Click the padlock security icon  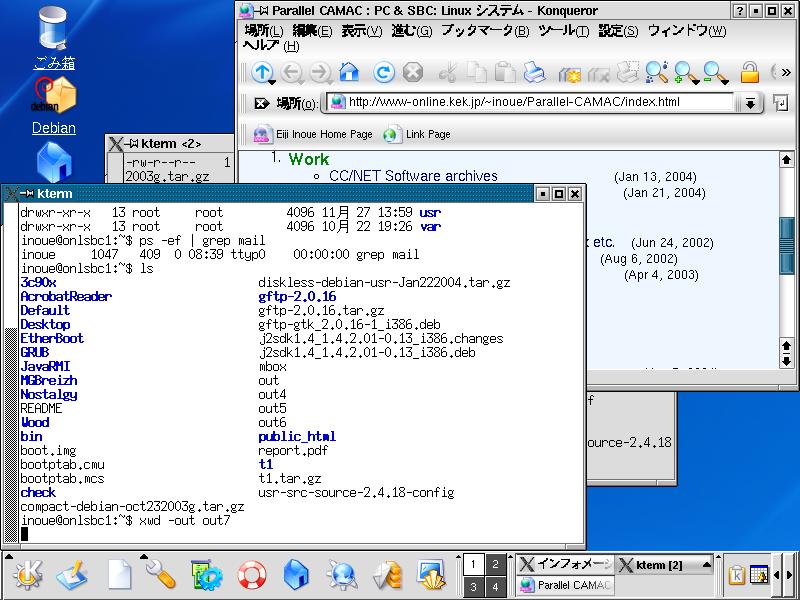click(x=750, y=72)
